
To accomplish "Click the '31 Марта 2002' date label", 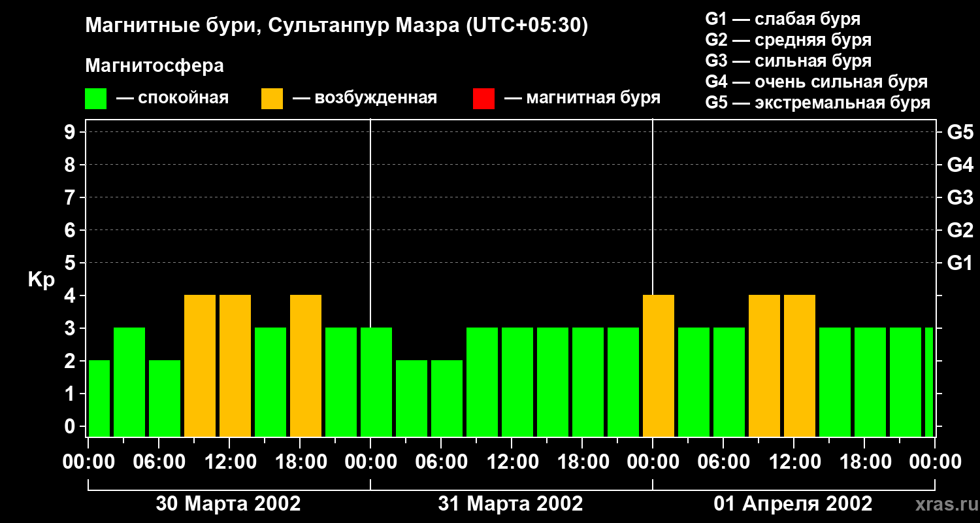I will pos(510,503).
